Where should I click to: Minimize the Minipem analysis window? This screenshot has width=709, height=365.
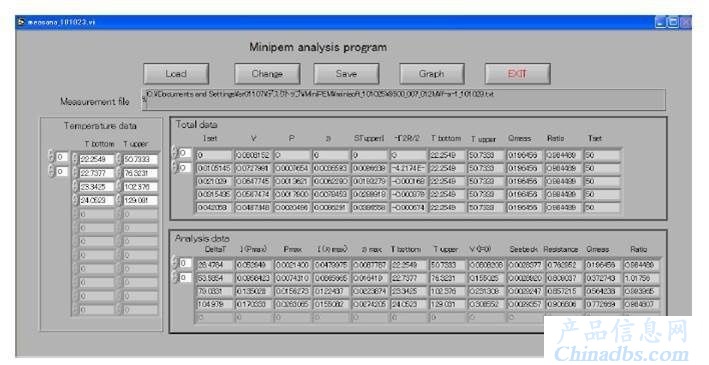pos(661,22)
